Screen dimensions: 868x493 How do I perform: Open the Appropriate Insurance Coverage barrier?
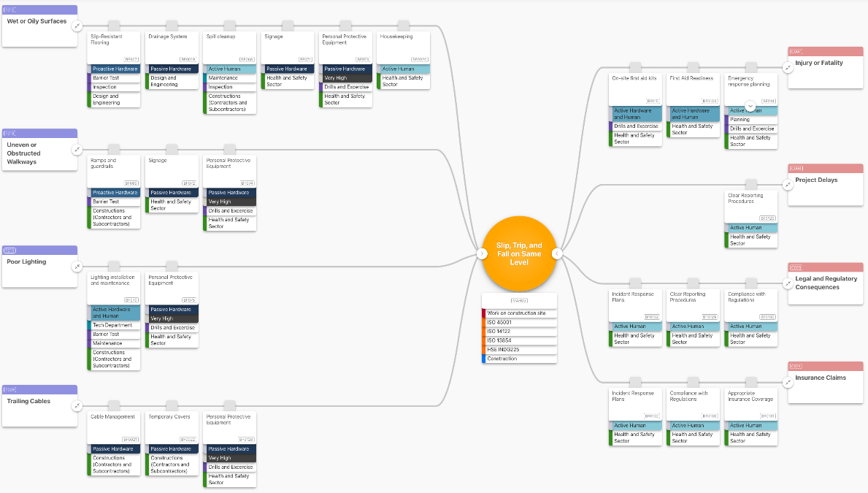[x=751, y=404]
